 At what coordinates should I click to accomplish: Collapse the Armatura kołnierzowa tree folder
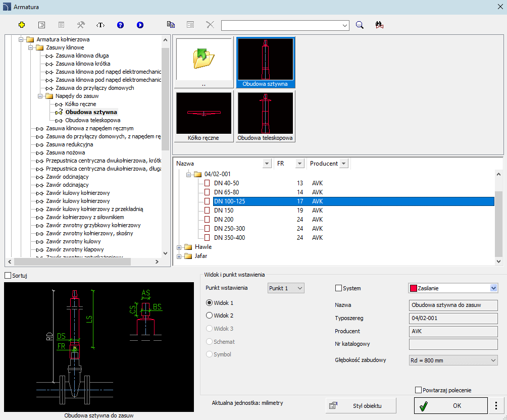click(x=21, y=39)
